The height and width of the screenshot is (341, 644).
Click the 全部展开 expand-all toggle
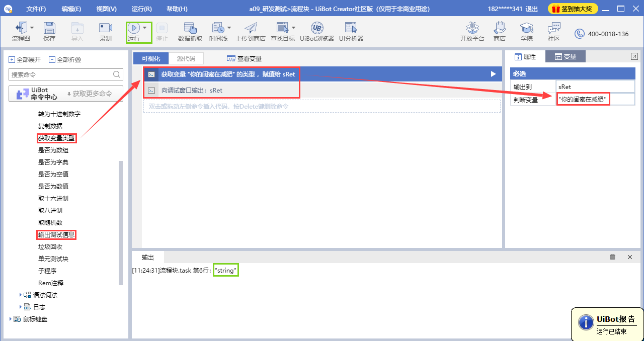pos(12,59)
